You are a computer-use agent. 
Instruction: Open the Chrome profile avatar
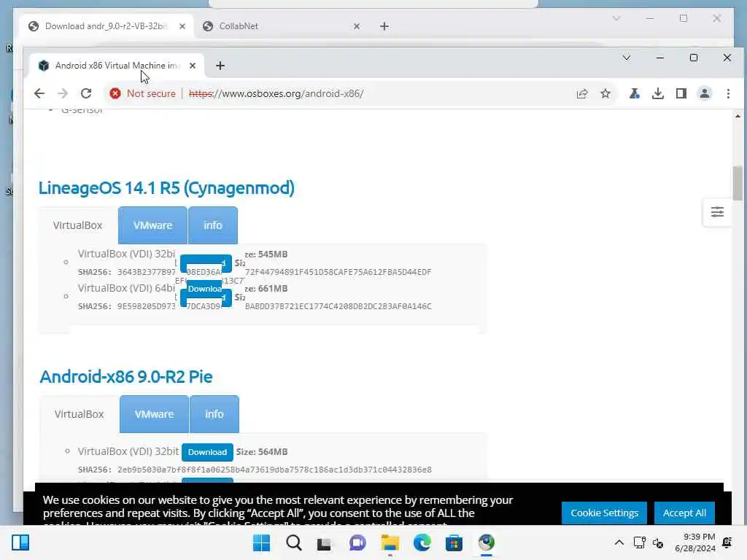705,94
